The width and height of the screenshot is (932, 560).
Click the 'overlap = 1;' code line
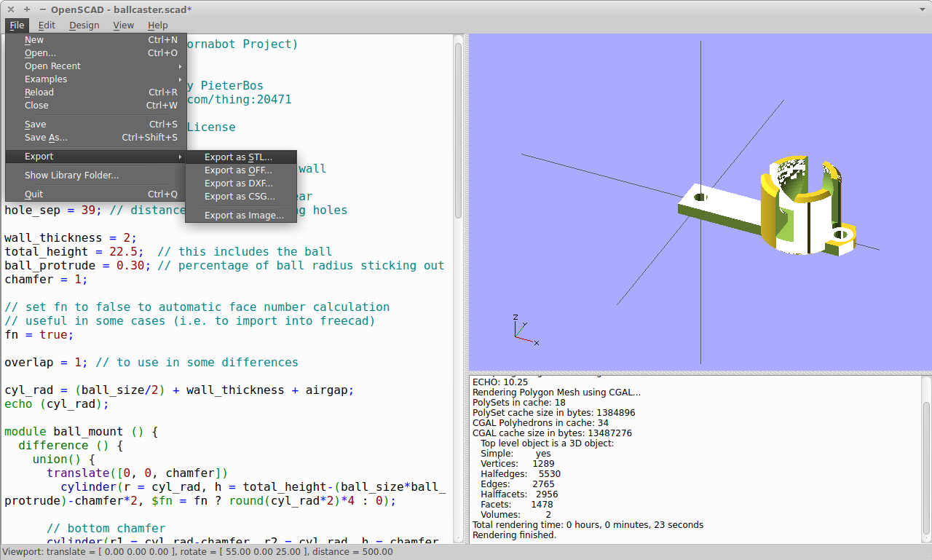point(151,363)
